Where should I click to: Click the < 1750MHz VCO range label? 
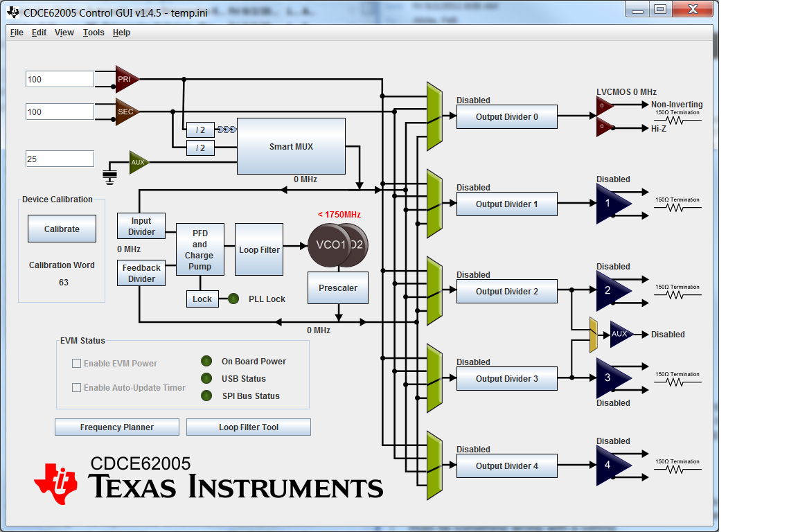339,214
